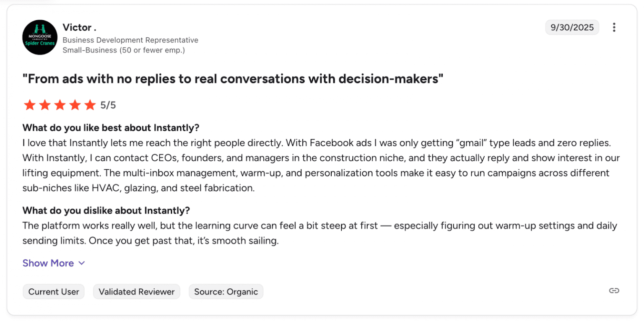This screenshot has width=644, height=321.
Task: Select the Validated Reviewer tag
Action: click(x=137, y=292)
